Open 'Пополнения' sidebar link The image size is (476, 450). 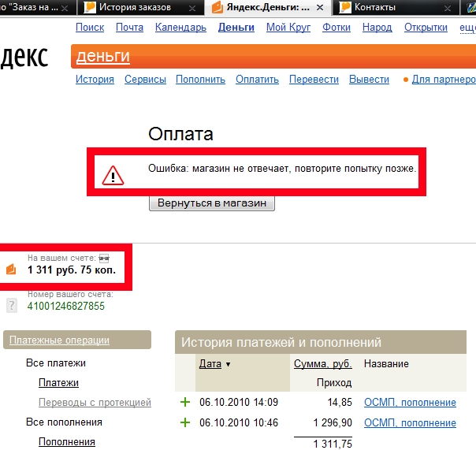(x=67, y=442)
